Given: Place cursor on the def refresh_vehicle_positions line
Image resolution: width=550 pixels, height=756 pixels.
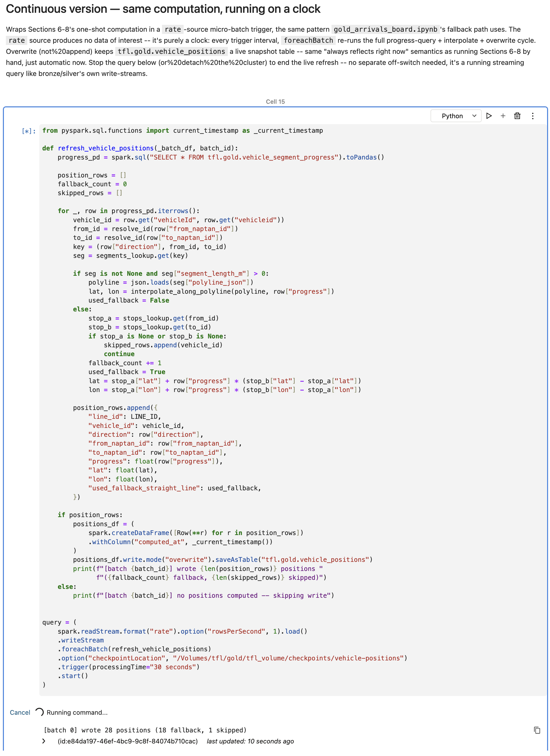Looking at the screenshot, I should pos(140,148).
